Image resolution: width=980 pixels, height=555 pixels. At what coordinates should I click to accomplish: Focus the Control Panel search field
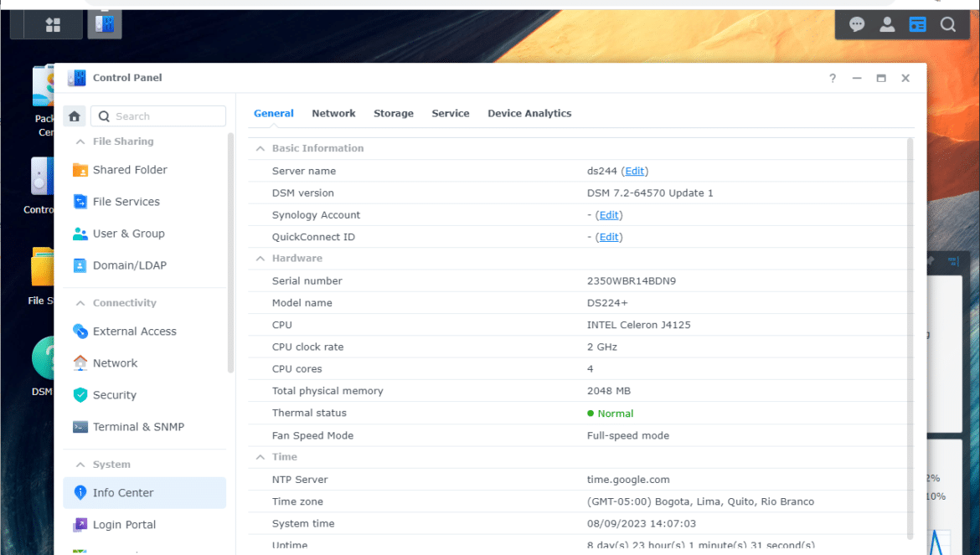[x=158, y=116]
